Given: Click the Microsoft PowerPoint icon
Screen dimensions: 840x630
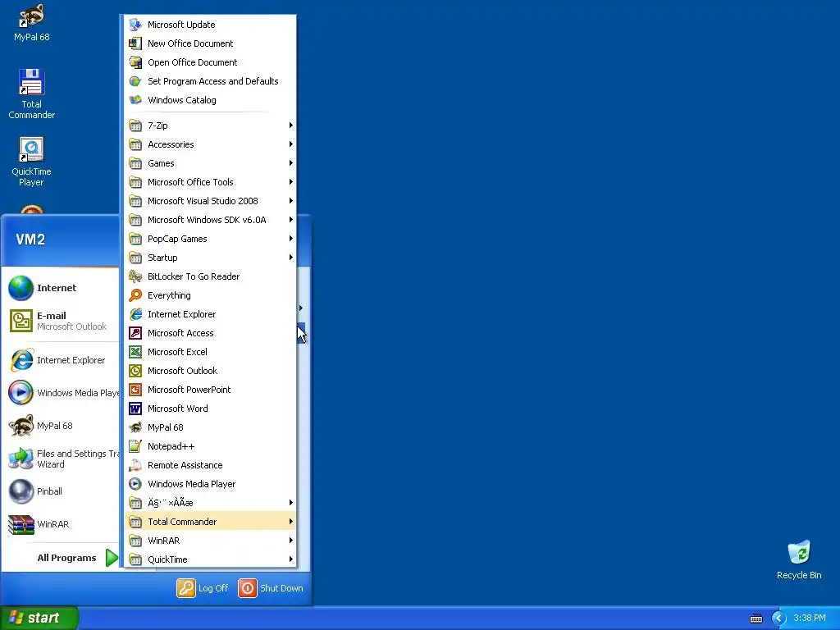Looking at the screenshot, I should pyautogui.click(x=135, y=390).
